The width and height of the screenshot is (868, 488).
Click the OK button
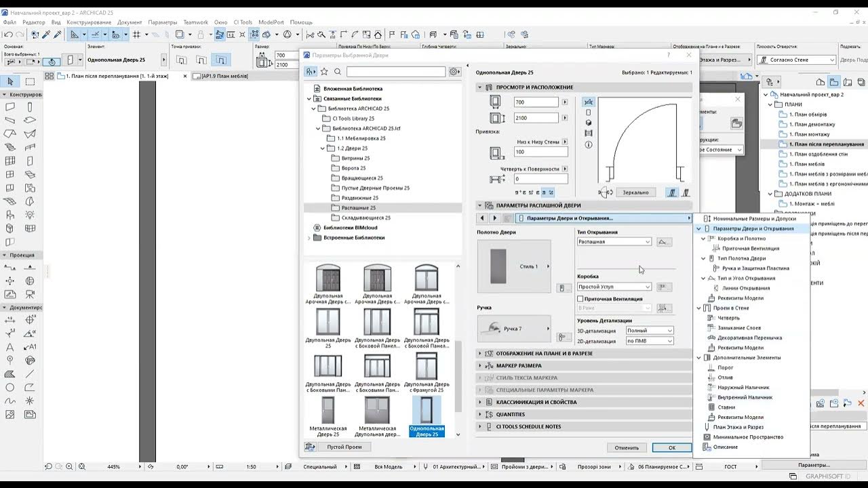tap(671, 447)
